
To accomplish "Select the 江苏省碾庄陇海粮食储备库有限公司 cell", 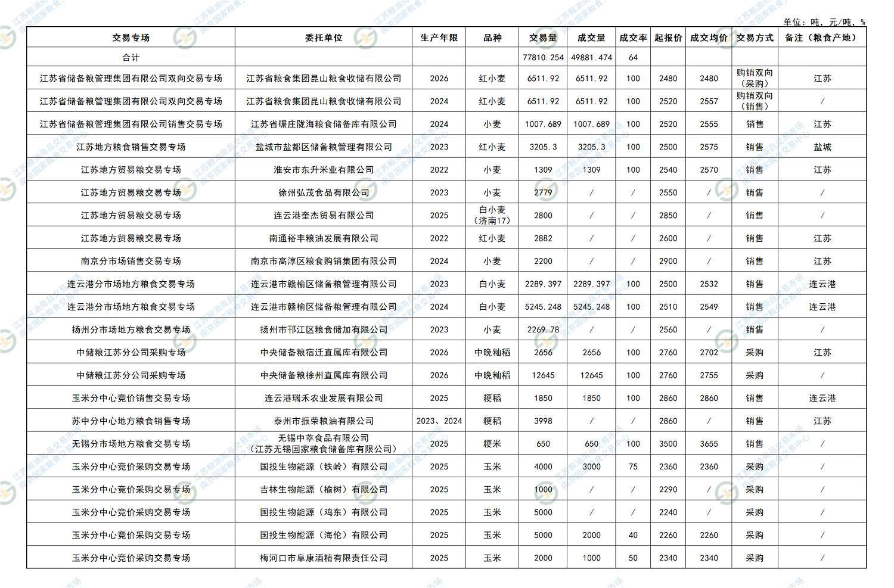I will point(324,124).
